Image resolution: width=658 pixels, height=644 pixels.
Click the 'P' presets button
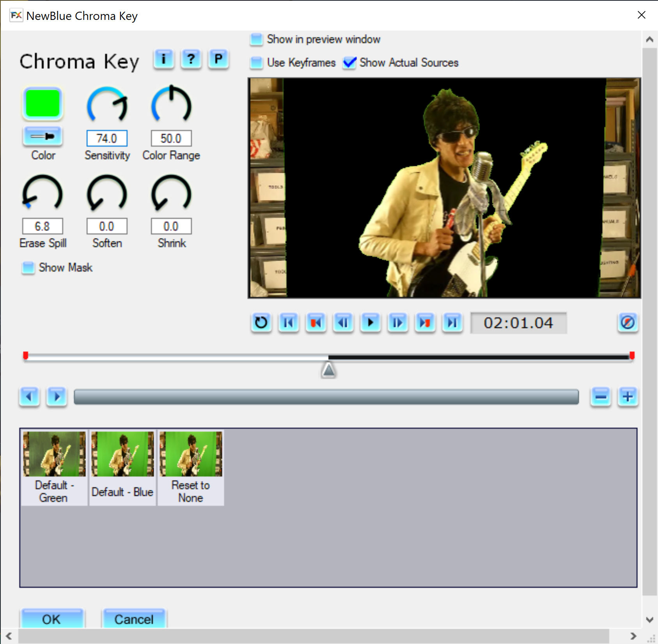(x=218, y=59)
